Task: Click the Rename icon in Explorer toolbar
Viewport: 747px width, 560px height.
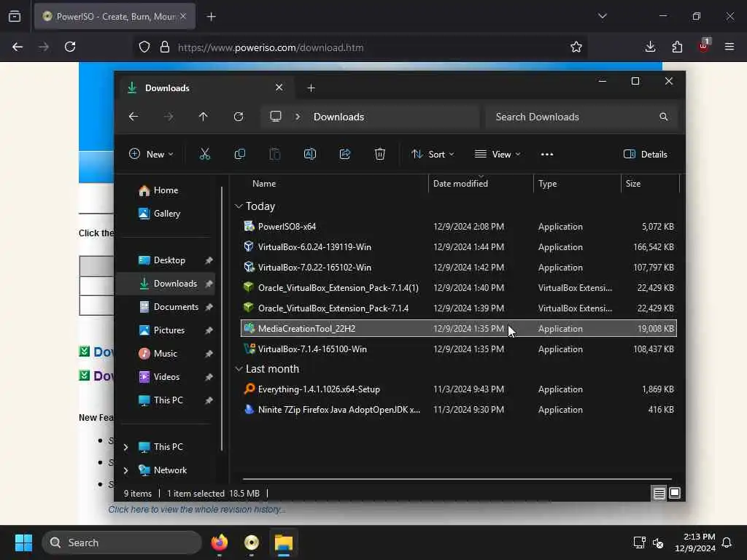Action: 310,155
